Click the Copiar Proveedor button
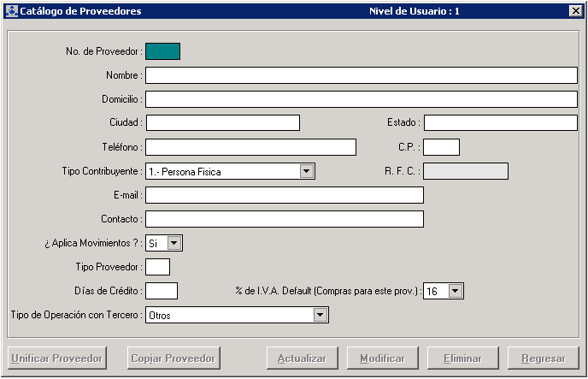 point(173,358)
